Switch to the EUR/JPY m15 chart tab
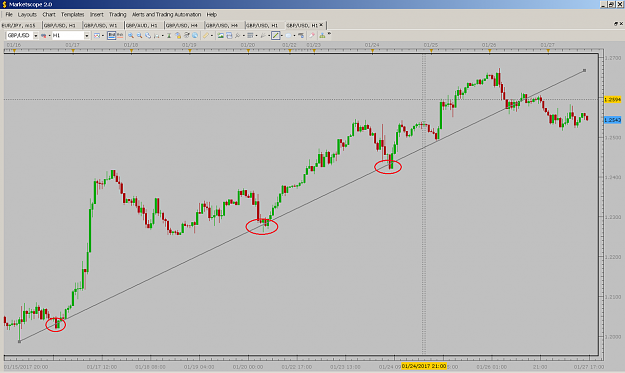 click(x=19, y=25)
